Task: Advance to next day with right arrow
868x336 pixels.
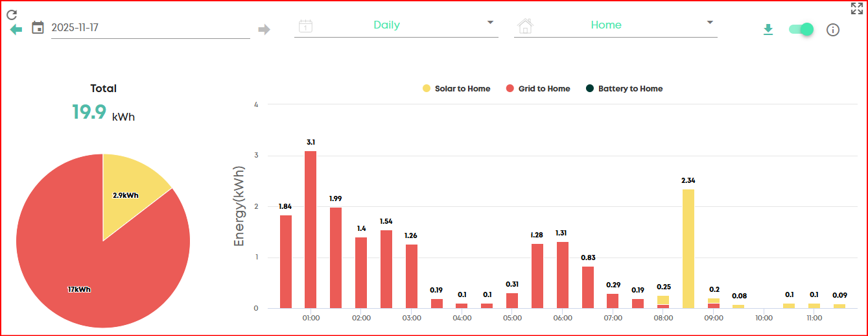Action: point(264,29)
